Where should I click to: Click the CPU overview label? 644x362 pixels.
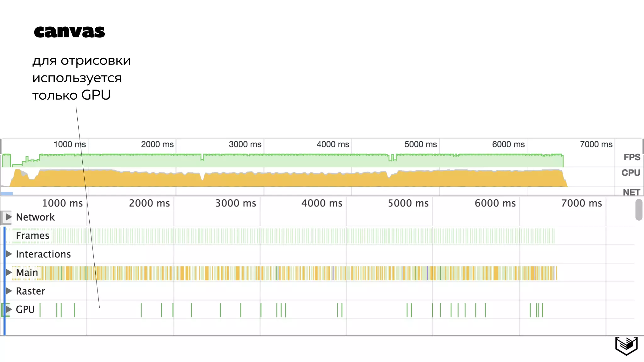click(631, 173)
